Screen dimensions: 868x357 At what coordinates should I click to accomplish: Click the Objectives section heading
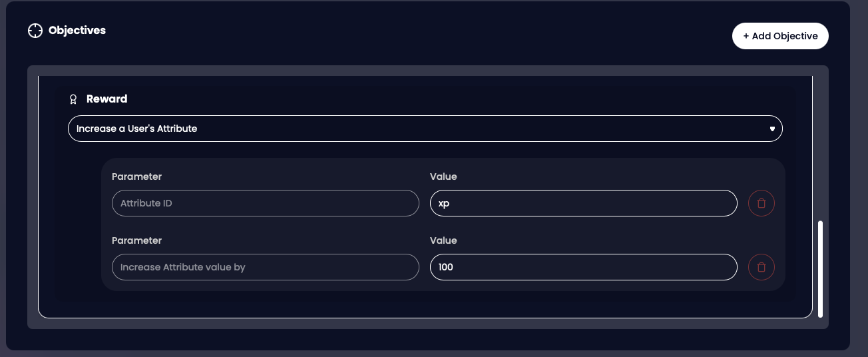click(77, 31)
